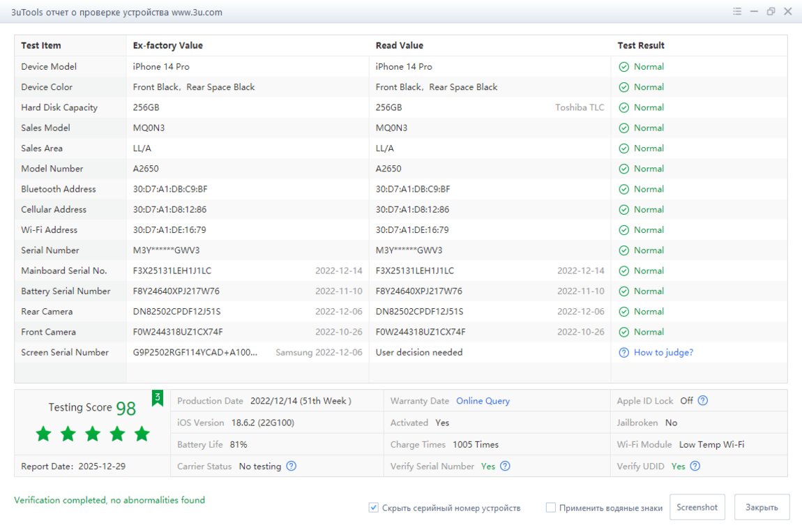Select the Battery Serial Number row
This screenshot has height=532, width=802.
[x=66, y=291]
